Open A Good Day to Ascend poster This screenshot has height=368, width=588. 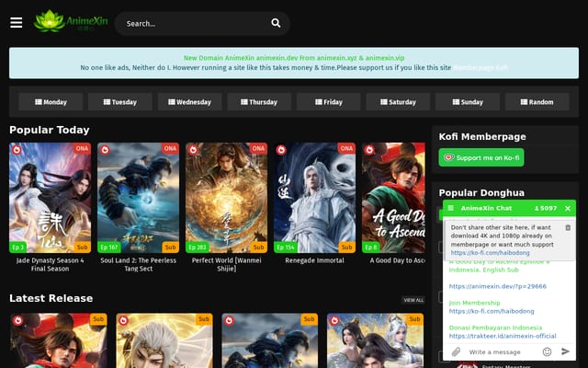coord(394,198)
